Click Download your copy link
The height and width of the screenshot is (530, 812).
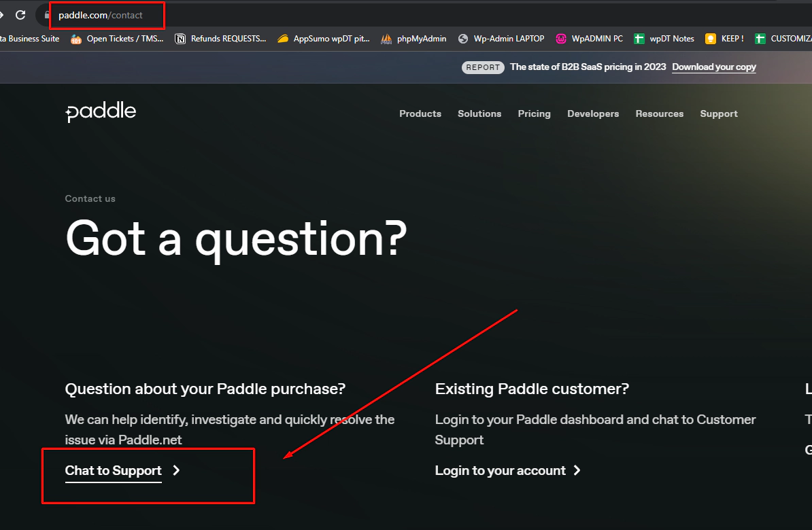(x=713, y=67)
